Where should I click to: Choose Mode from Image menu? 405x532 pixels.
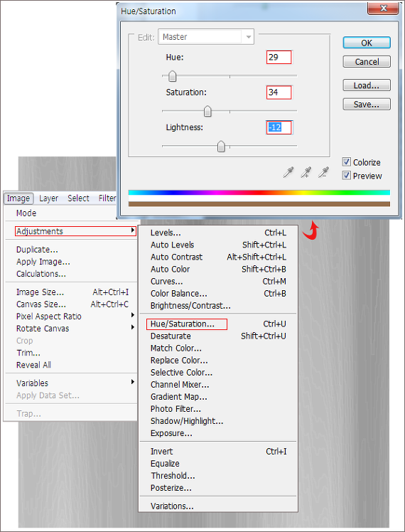26,213
